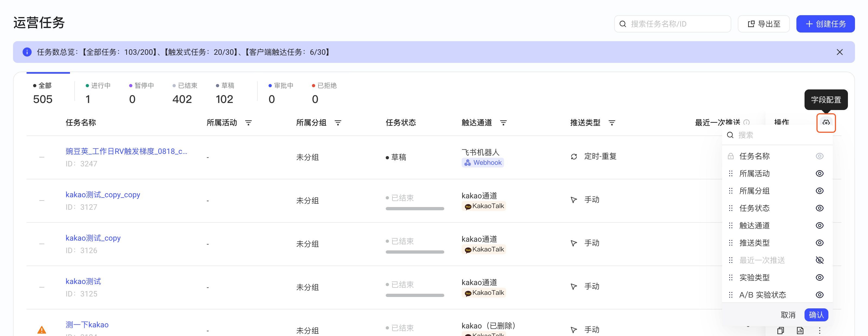Open the 所属活动 column filter
The height and width of the screenshot is (336, 868).
pyautogui.click(x=248, y=123)
